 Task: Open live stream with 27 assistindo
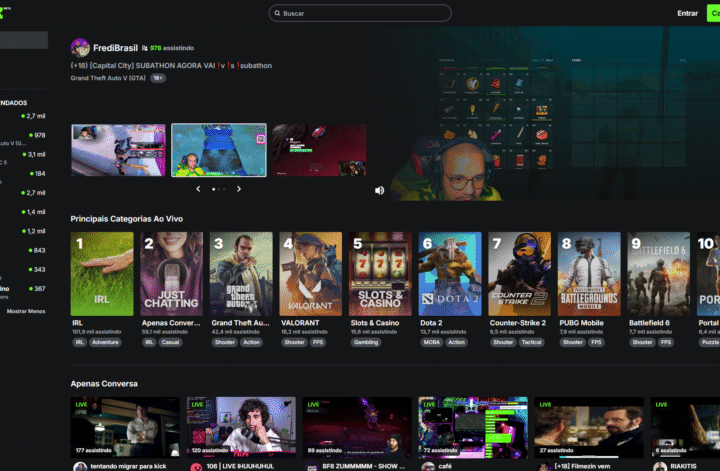coord(589,427)
